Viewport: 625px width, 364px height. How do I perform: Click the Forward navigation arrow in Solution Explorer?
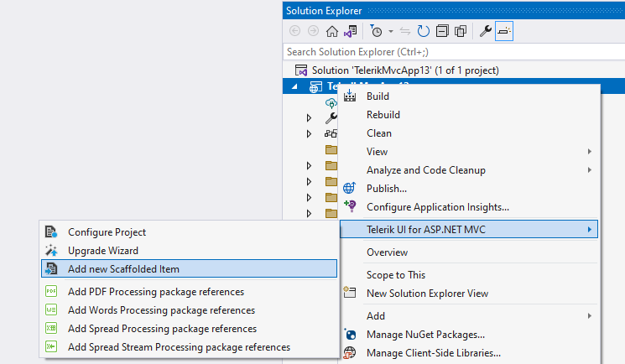(x=313, y=31)
